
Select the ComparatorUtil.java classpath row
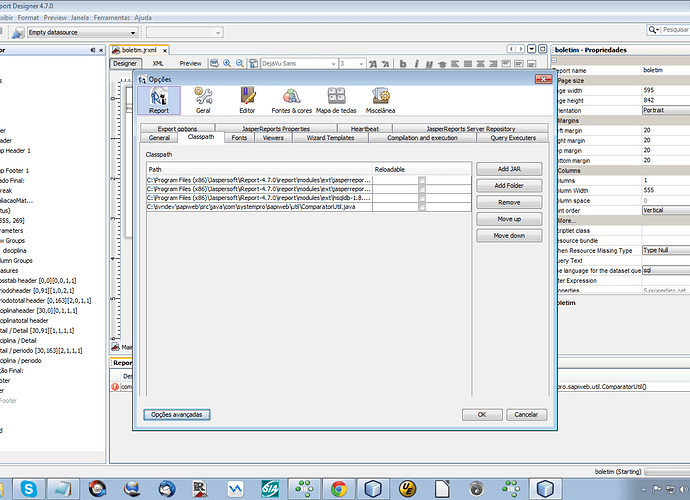tap(258, 206)
